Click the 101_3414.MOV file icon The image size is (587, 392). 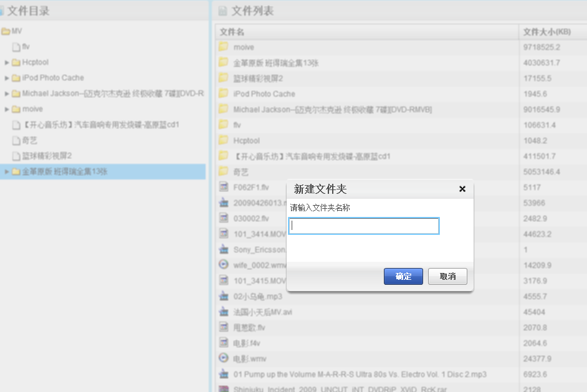pyautogui.click(x=224, y=234)
